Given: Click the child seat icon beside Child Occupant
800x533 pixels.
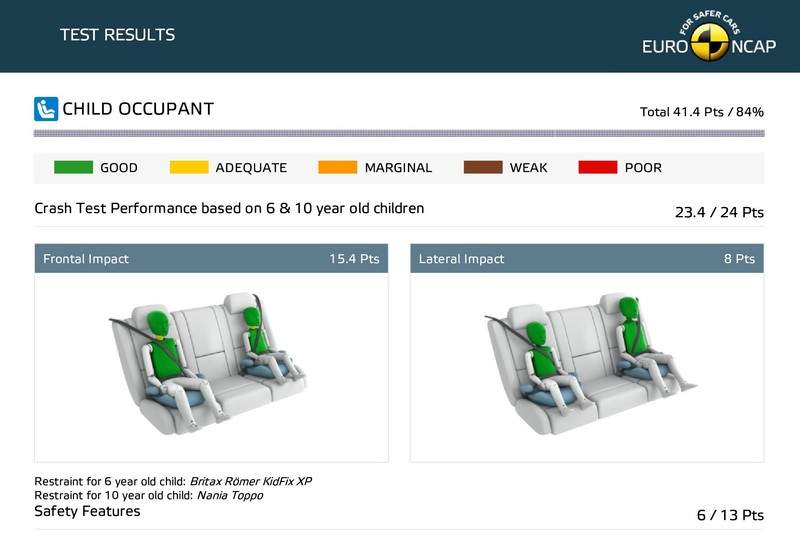Looking at the screenshot, I should [46, 108].
